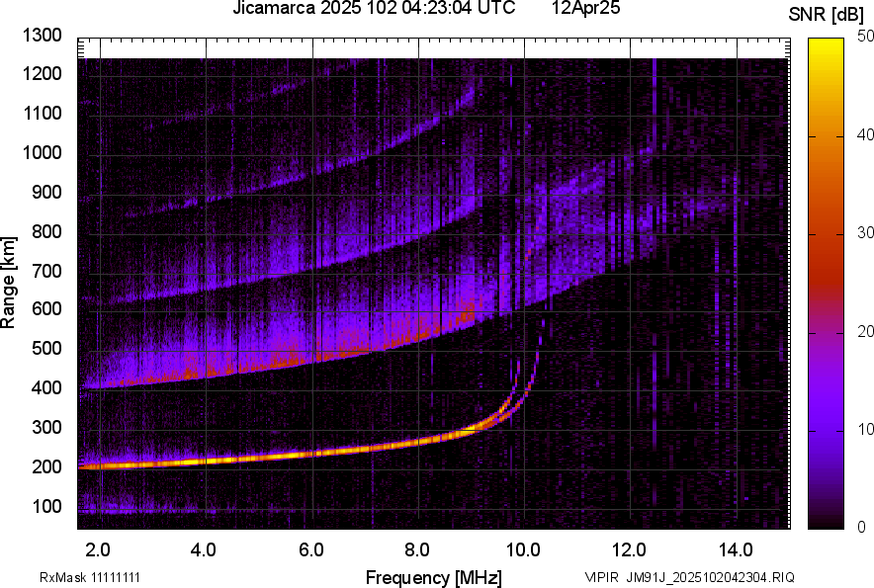Click range tick label '700'
The image size is (874, 588).
(46, 271)
